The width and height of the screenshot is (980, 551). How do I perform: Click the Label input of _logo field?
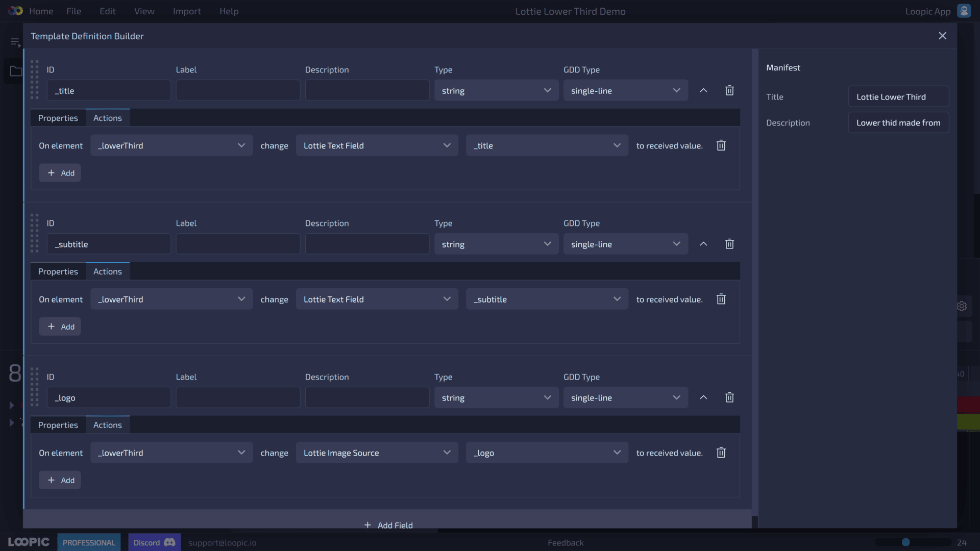tap(238, 397)
